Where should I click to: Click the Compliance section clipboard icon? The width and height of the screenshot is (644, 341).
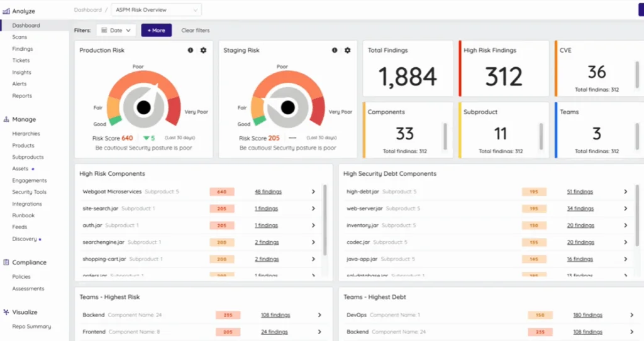click(x=6, y=263)
